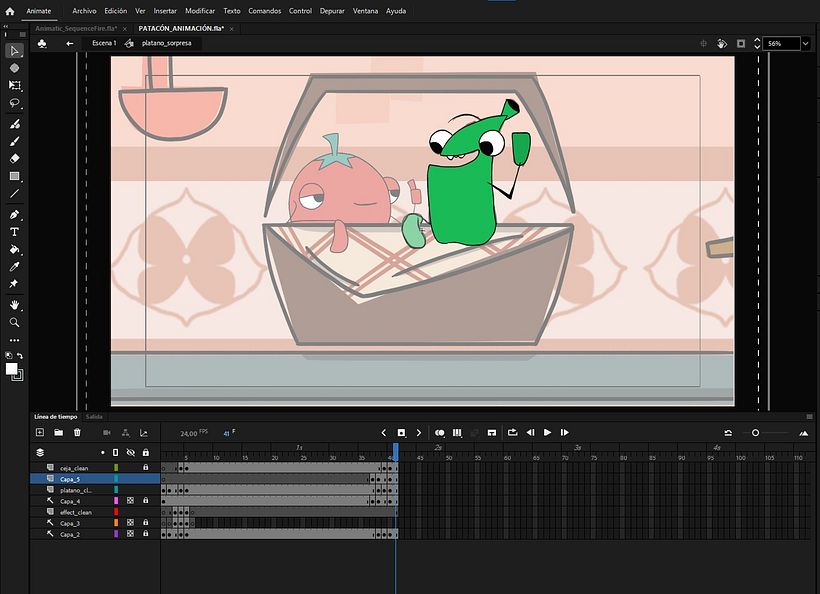
Task: Toggle lock on Capa_4 layer
Action: [146, 501]
